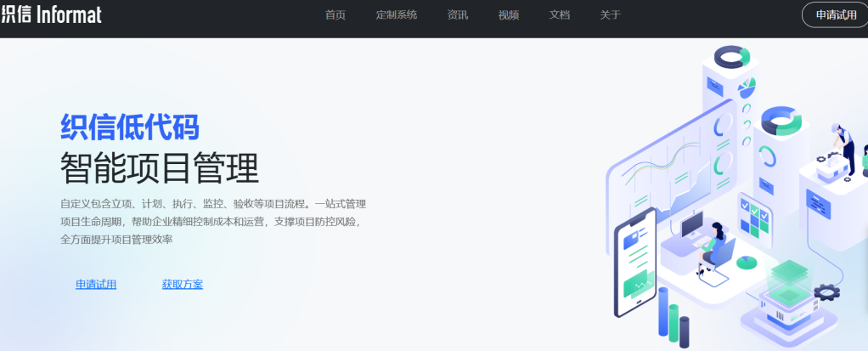Screen dimensions: 868x351
Task: Open the 定制系统 menu item
Action: (x=397, y=15)
